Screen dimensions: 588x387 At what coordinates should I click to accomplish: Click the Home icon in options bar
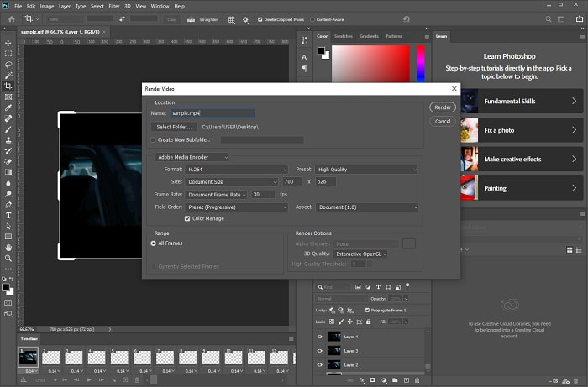click(12, 19)
